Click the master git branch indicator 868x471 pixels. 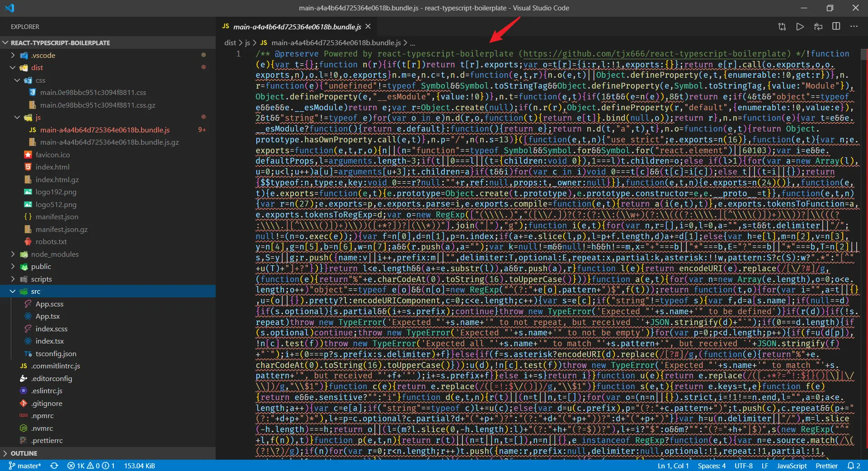(25, 466)
